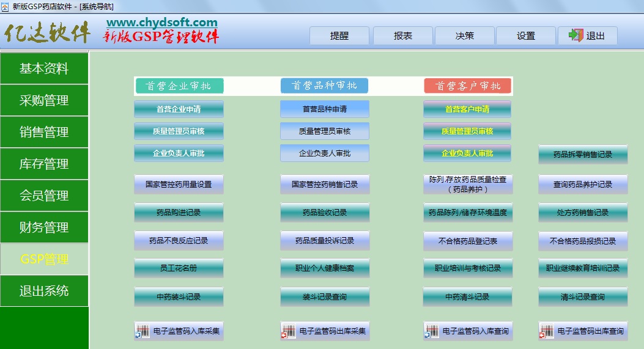
Task: Open 药品质量投诉记录
Action: click(x=325, y=241)
